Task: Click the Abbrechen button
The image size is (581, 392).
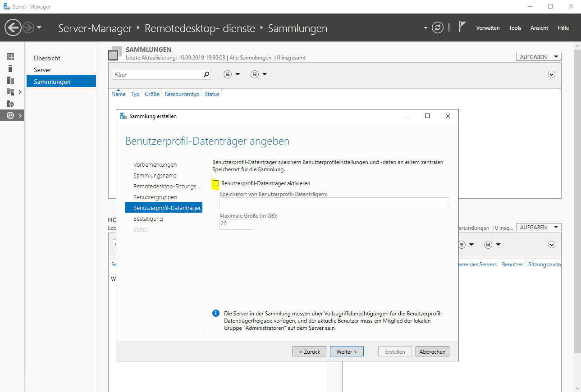Action: 432,351
